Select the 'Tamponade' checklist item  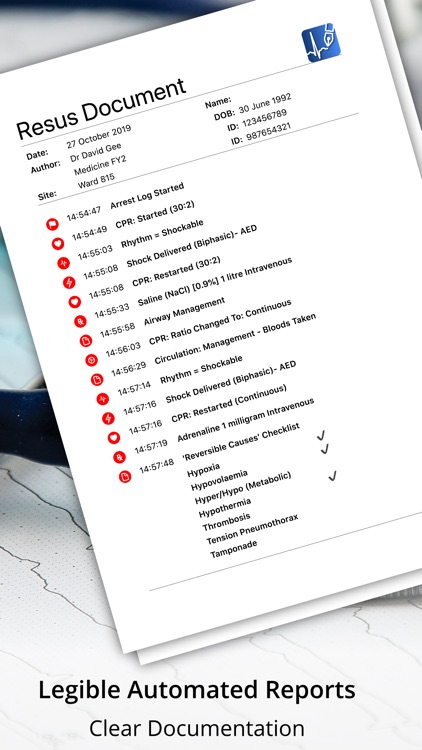[234, 549]
